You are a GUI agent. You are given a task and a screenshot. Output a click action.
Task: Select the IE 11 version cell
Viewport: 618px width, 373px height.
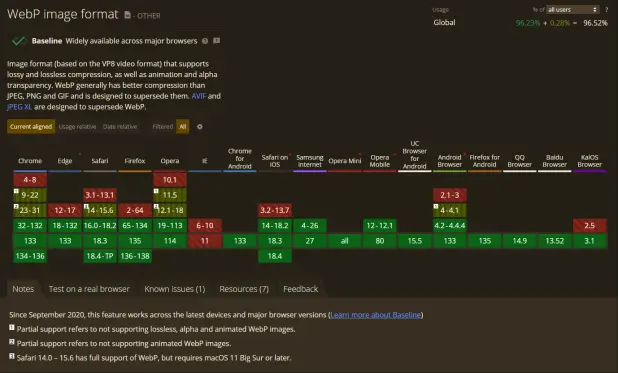coord(205,241)
